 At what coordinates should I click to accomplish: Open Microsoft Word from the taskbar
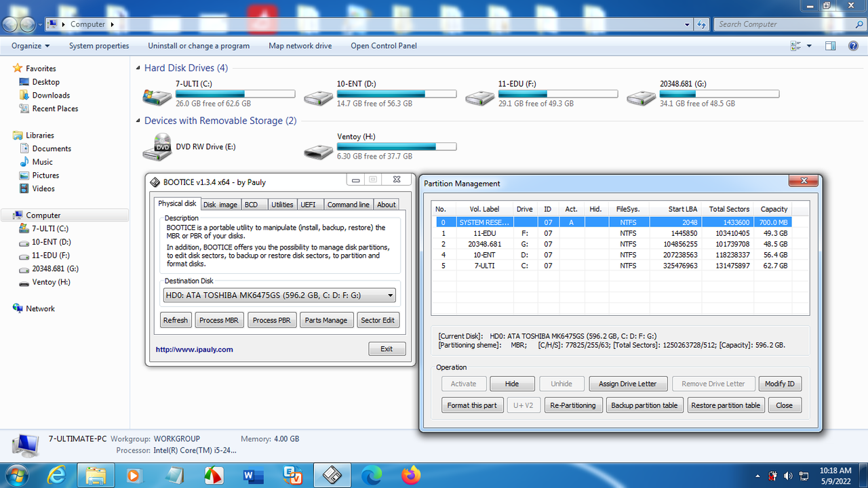pos(253,476)
